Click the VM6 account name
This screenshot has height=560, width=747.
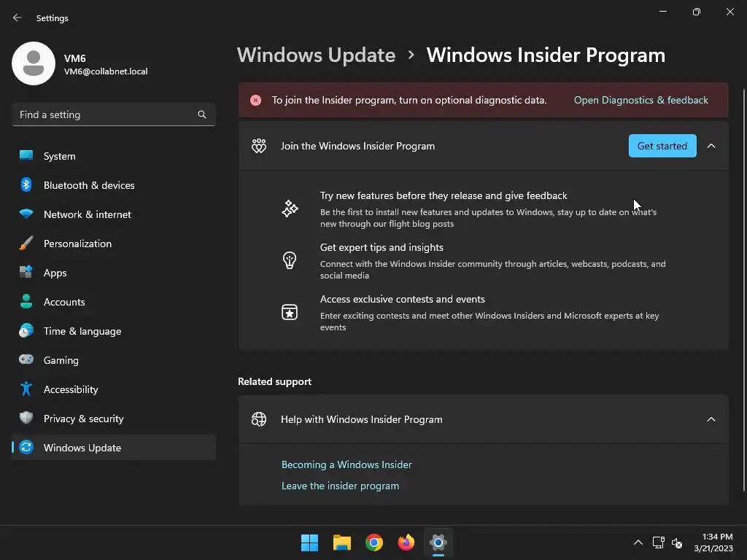click(x=75, y=58)
